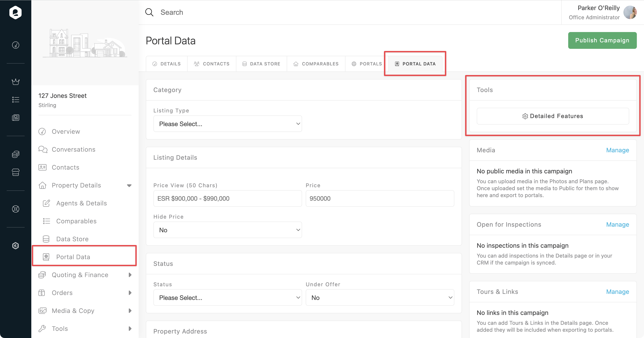Click Parker O'Reilly's profile avatar

click(630, 12)
